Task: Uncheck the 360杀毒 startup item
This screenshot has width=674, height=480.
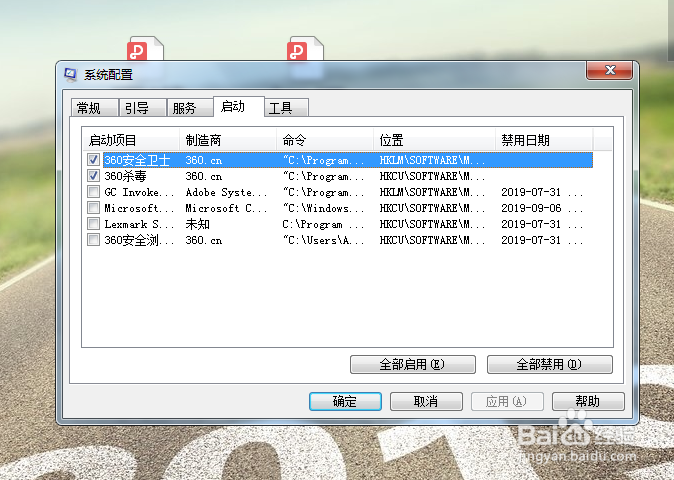Action: (x=93, y=176)
